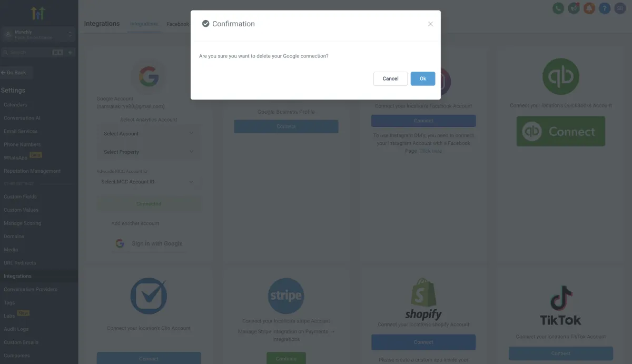This screenshot has width=632, height=364.
Task: Click the green QuickBooks Connect button
Action: click(560, 131)
